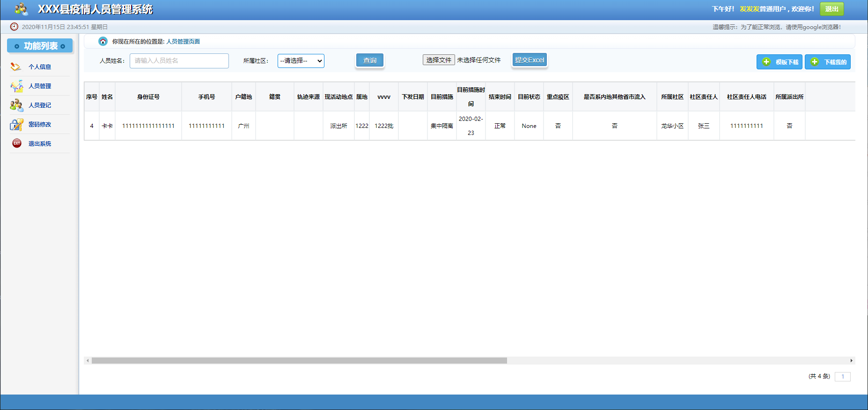868x410 pixels.
Task: Click the 所属社区 column header
Action: [672, 97]
